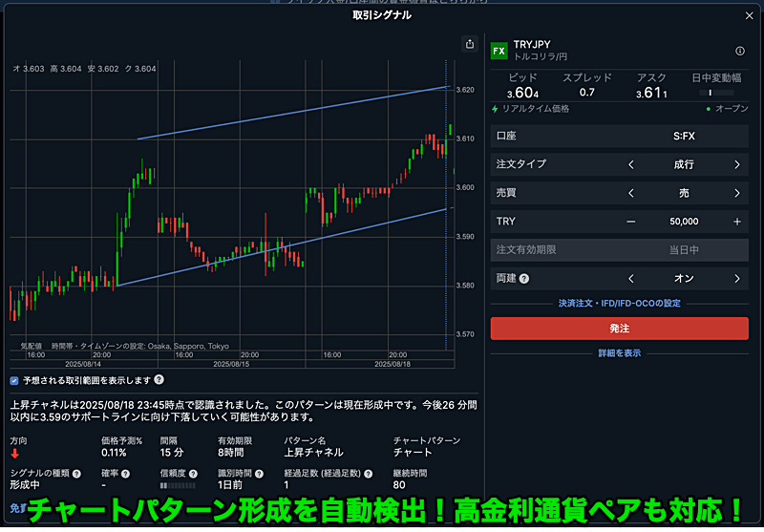Click the TRYJPY symbol title
The width and height of the screenshot is (764, 532).
pyautogui.click(x=532, y=44)
